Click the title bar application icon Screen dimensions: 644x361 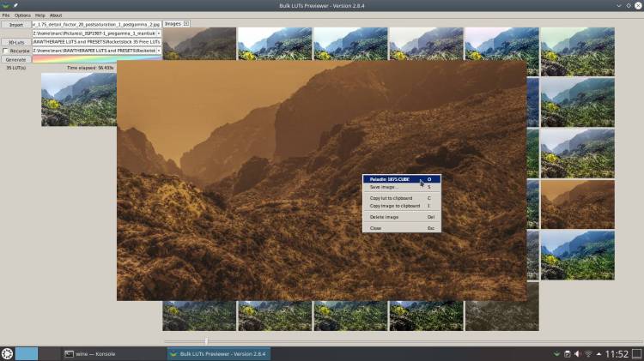tap(6, 5)
